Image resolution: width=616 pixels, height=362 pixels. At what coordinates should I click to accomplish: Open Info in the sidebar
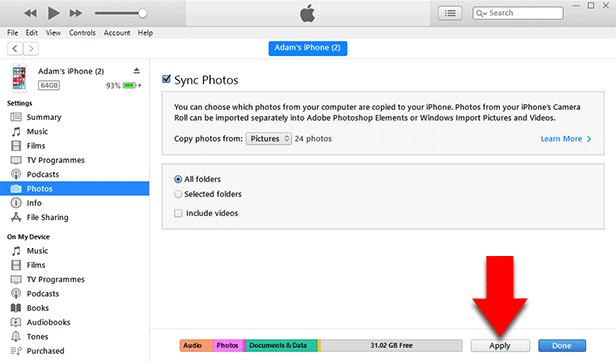[x=75, y=203]
